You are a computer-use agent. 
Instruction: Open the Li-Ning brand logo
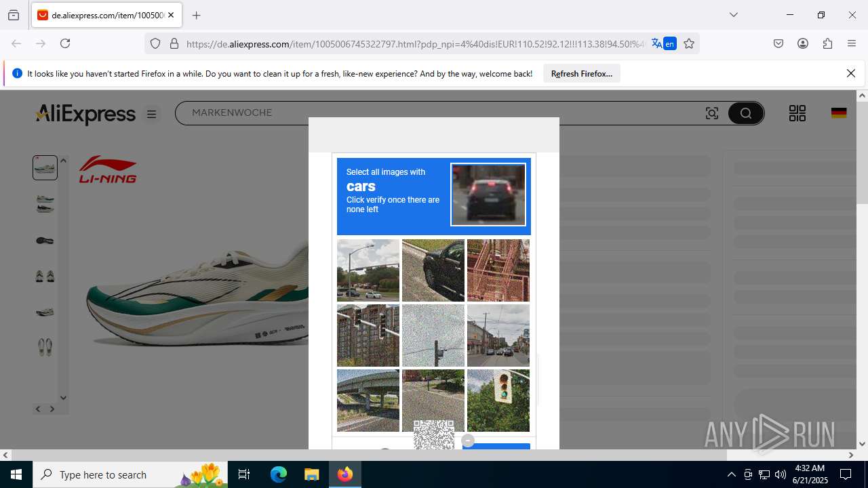pyautogui.click(x=108, y=169)
